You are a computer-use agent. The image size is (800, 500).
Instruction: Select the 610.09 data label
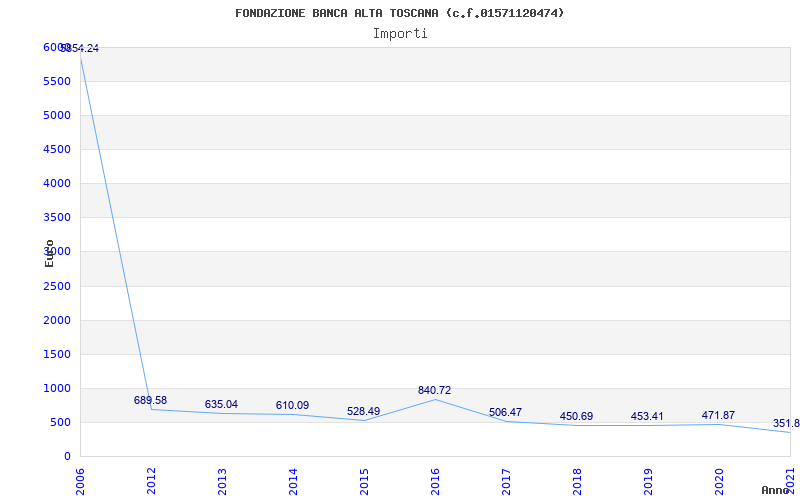(292, 406)
